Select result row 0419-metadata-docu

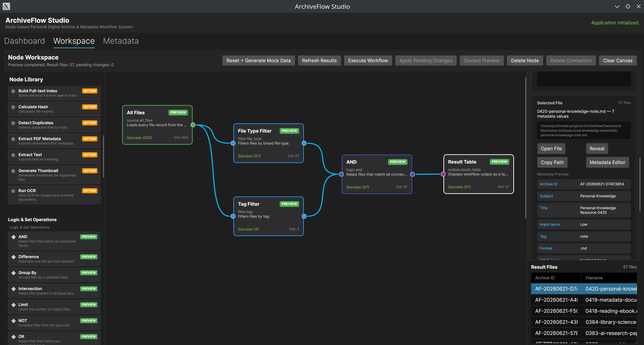(x=584, y=300)
